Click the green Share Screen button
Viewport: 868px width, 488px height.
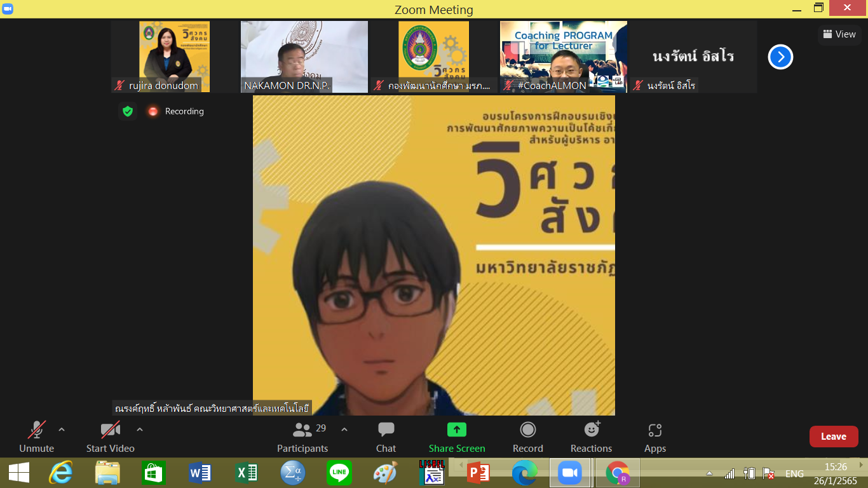point(457,437)
